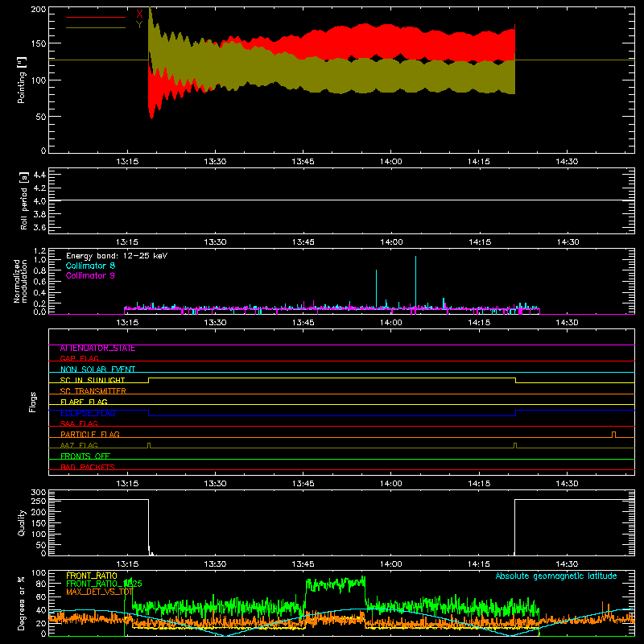644x644 pixels.
Task: Click the 'Flags' axis title
Action: pos(33,402)
